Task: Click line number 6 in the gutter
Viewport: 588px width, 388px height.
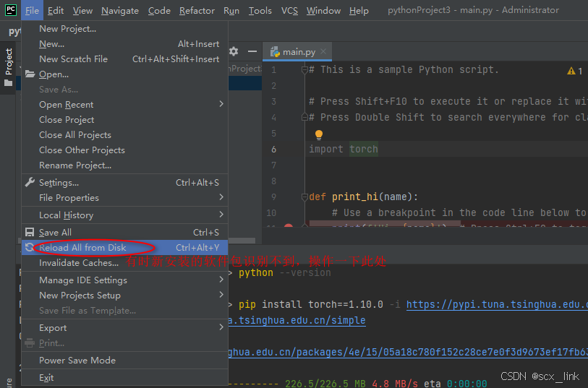Action: pos(274,150)
